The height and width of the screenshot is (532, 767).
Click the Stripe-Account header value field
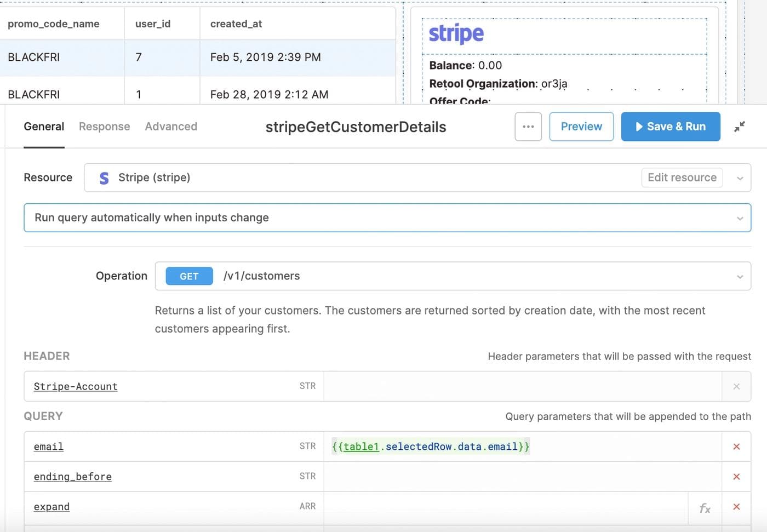pyautogui.click(x=520, y=386)
